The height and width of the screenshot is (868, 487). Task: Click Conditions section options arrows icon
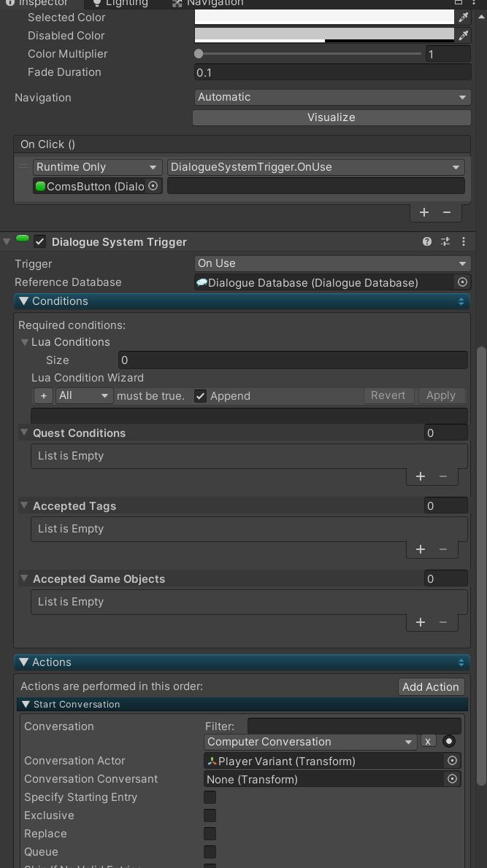[461, 301]
